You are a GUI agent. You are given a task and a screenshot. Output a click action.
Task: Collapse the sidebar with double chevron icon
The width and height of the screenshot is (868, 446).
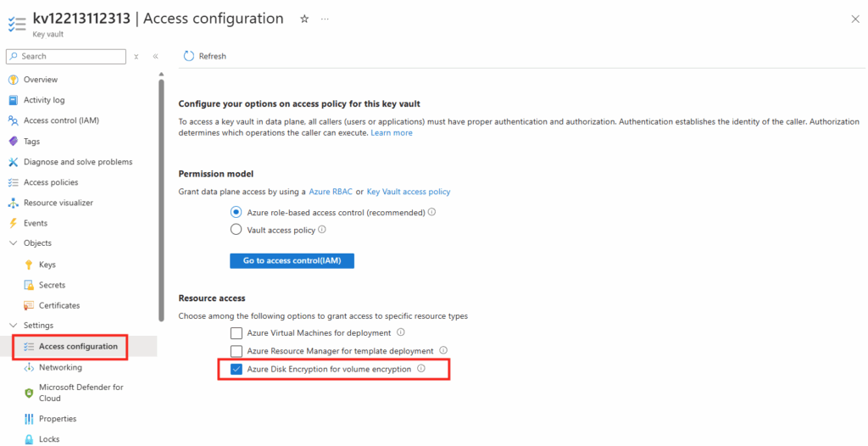(155, 56)
